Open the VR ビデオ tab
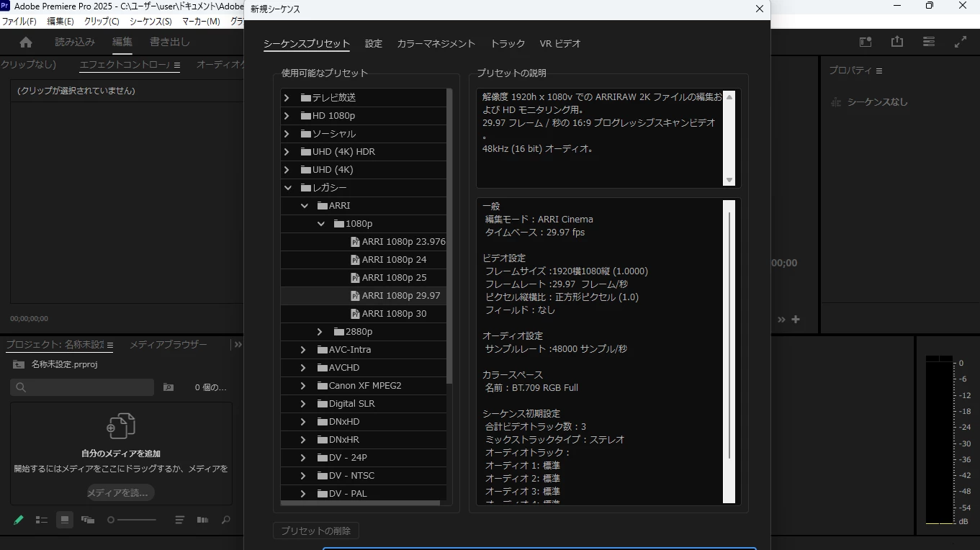 point(560,44)
